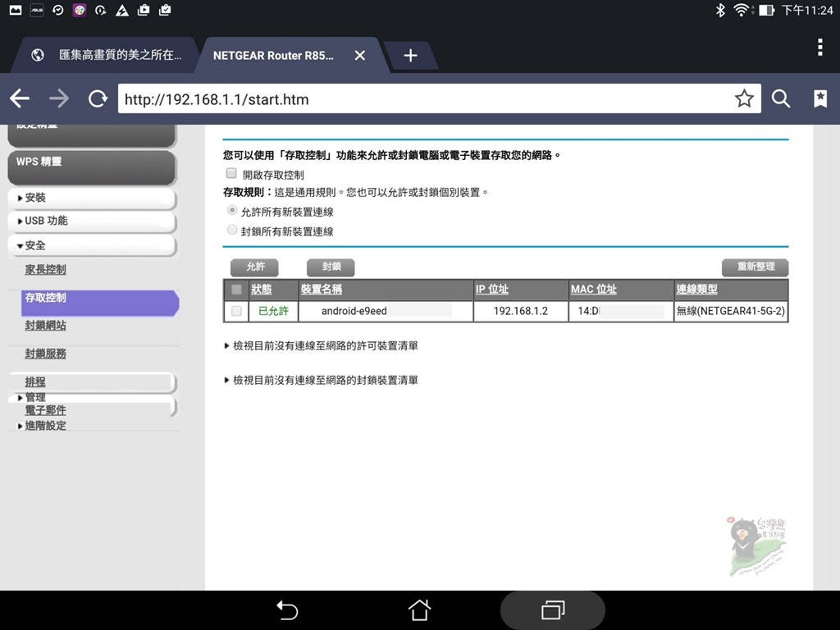Sort table by 連線類型 column header
The height and width of the screenshot is (630, 840).
tap(696, 290)
